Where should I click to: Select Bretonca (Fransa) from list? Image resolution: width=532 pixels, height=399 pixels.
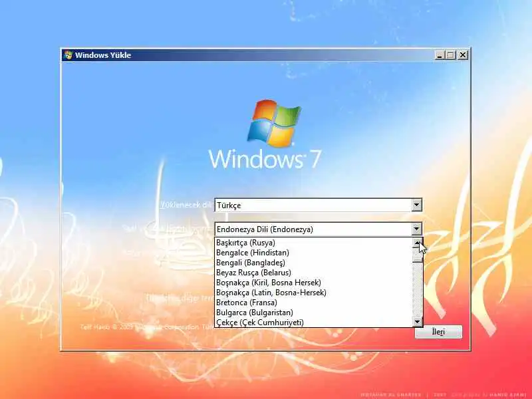click(313, 303)
